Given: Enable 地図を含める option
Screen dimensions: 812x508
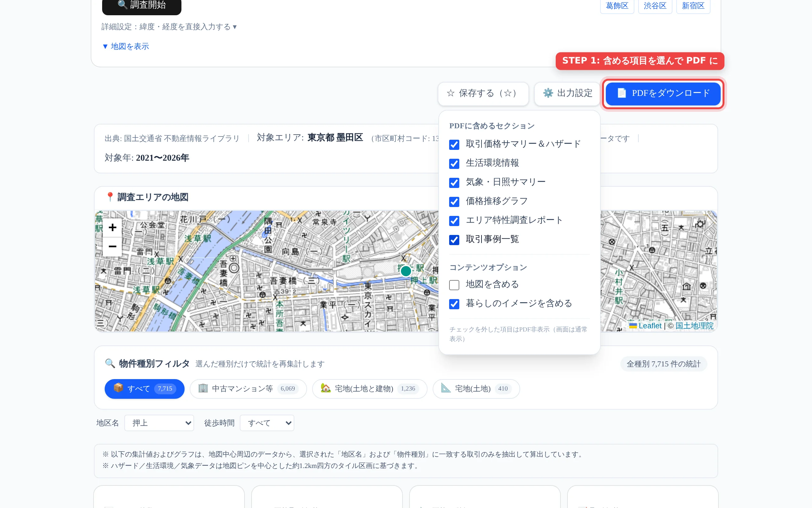Looking at the screenshot, I should 454,285.
